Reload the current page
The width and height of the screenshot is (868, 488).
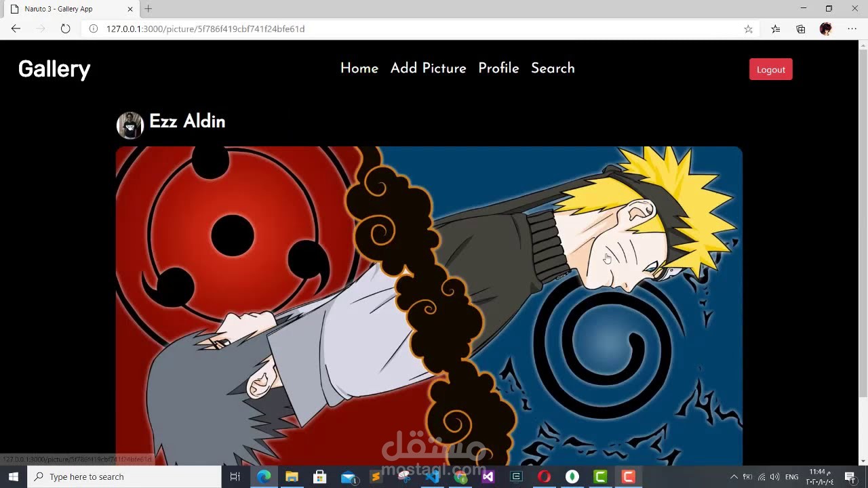coord(65,28)
